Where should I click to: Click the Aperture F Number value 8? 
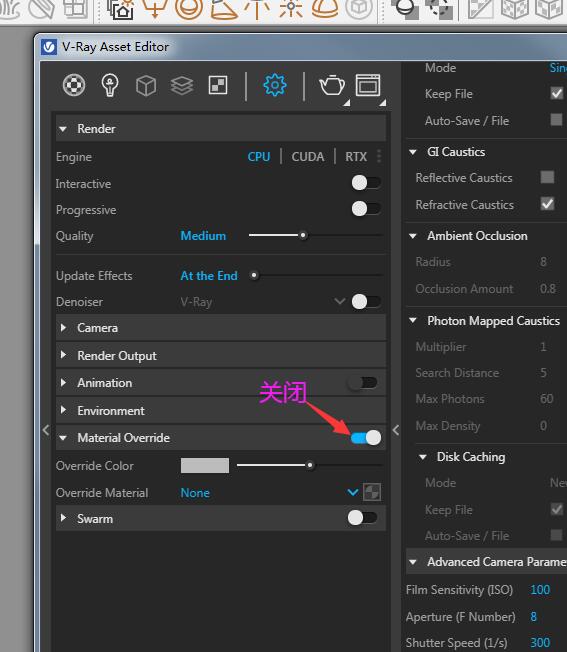click(x=533, y=616)
